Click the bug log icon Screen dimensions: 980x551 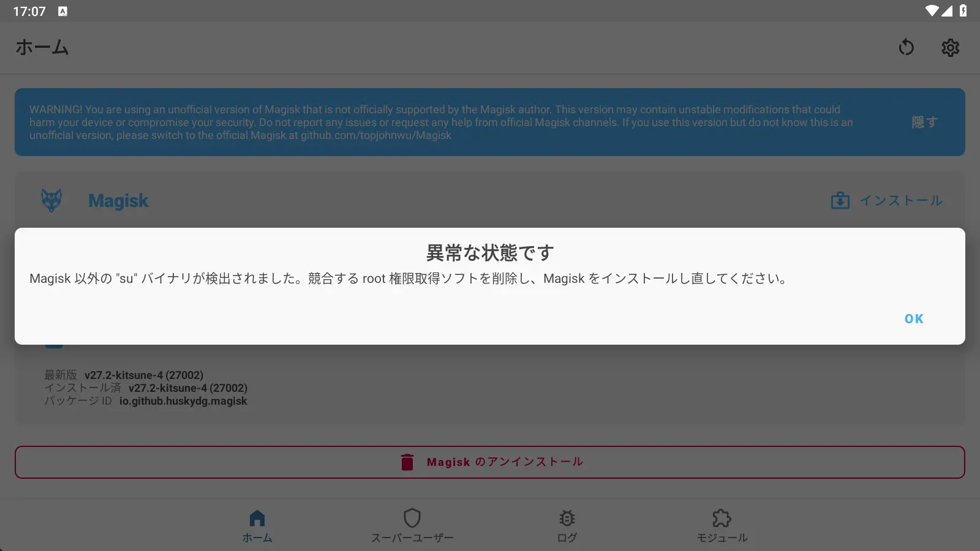[567, 518]
